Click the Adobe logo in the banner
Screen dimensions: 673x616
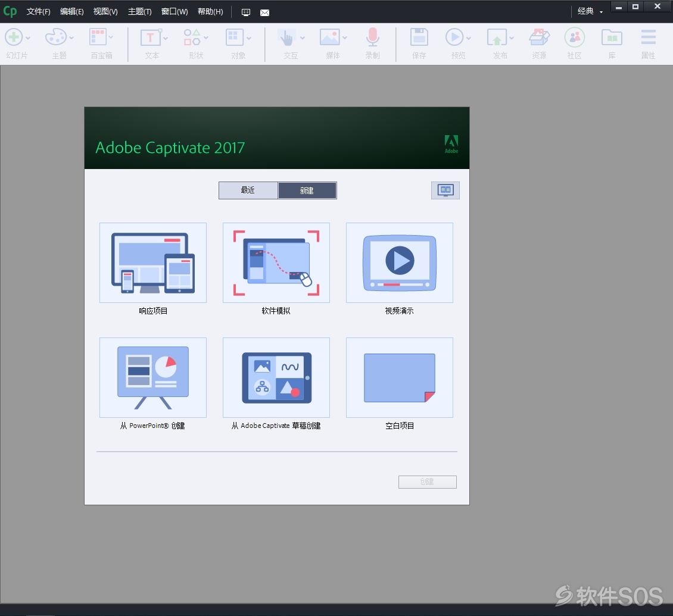tap(451, 143)
